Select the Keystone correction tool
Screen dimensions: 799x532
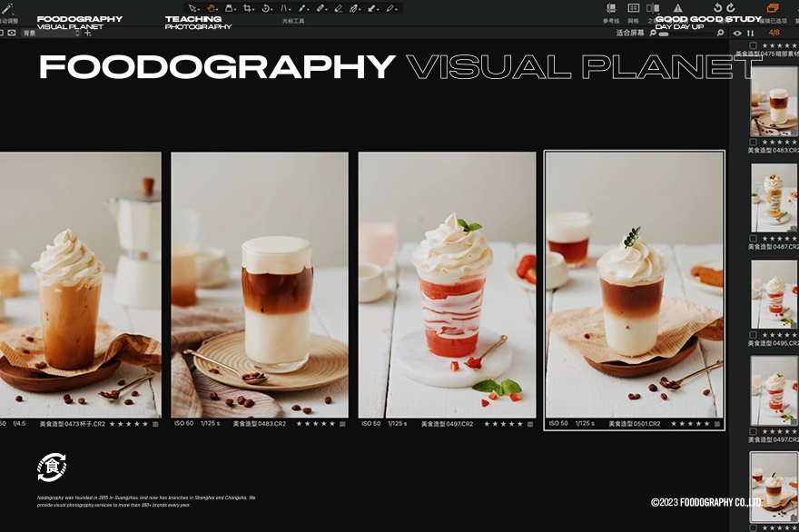(284, 8)
